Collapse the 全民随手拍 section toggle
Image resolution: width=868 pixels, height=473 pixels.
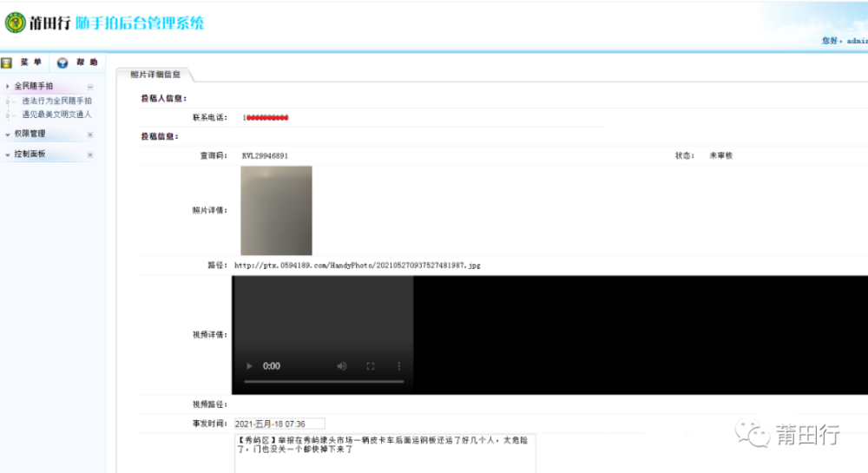[x=90, y=87]
